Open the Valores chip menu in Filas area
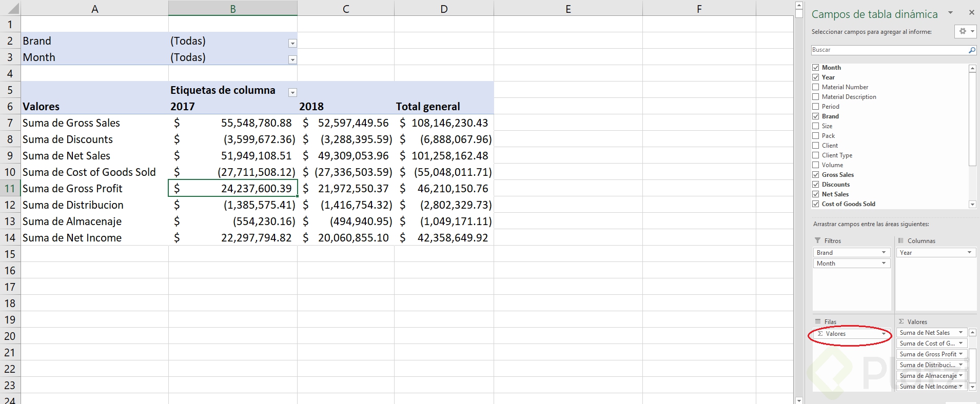 (x=884, y=334)
